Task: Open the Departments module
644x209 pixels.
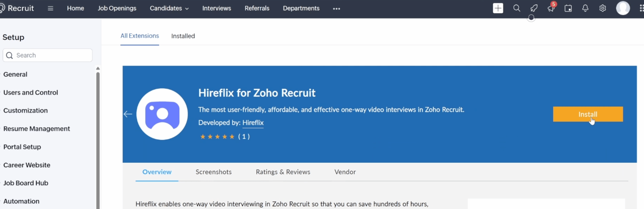Action: click(x=301, y=8)
